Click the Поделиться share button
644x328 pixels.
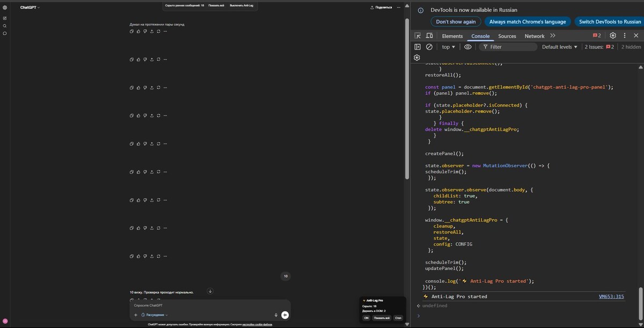pos(381,8)
